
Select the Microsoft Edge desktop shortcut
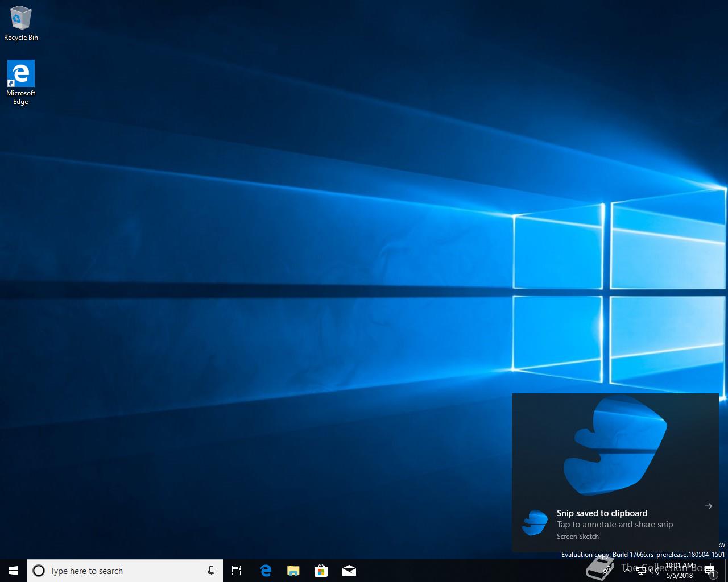20,82
